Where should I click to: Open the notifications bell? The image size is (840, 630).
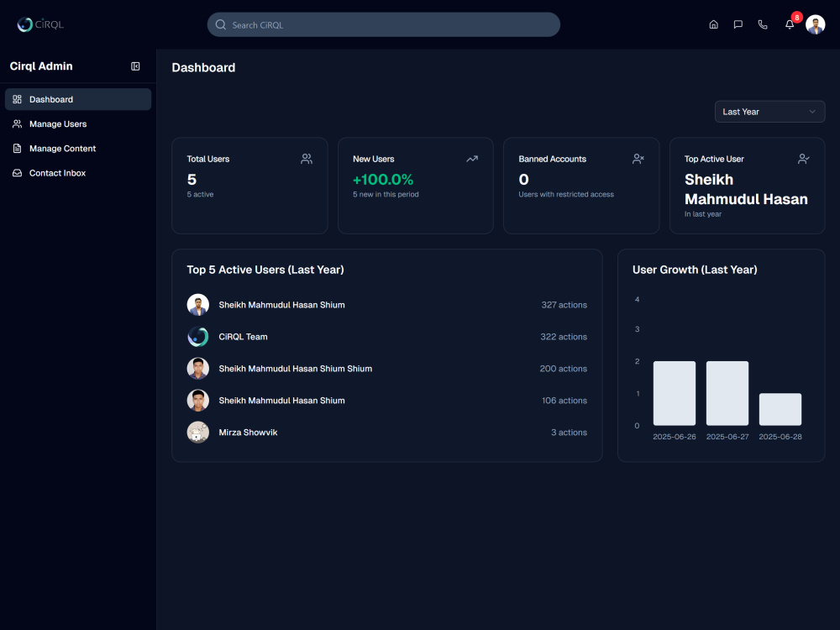[x=790, y=24]
